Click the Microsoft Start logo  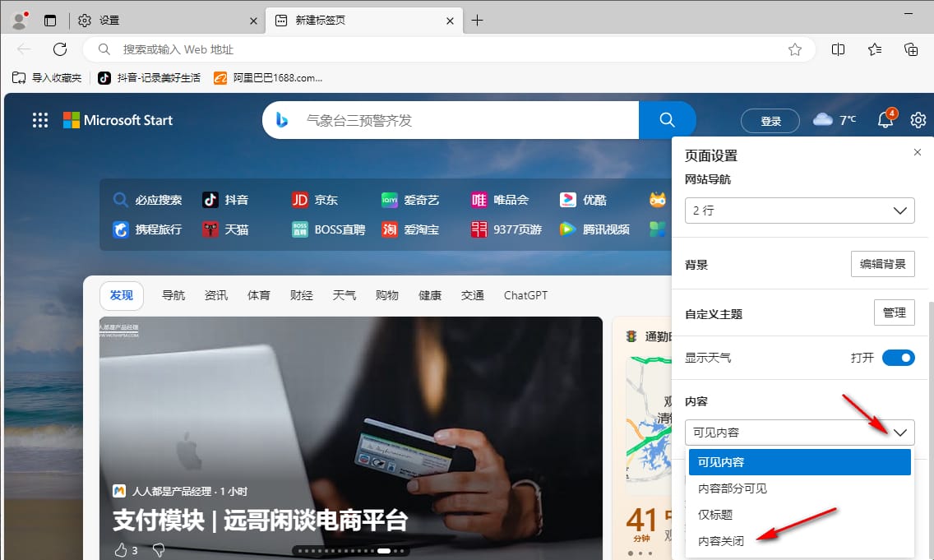point(118,120)
